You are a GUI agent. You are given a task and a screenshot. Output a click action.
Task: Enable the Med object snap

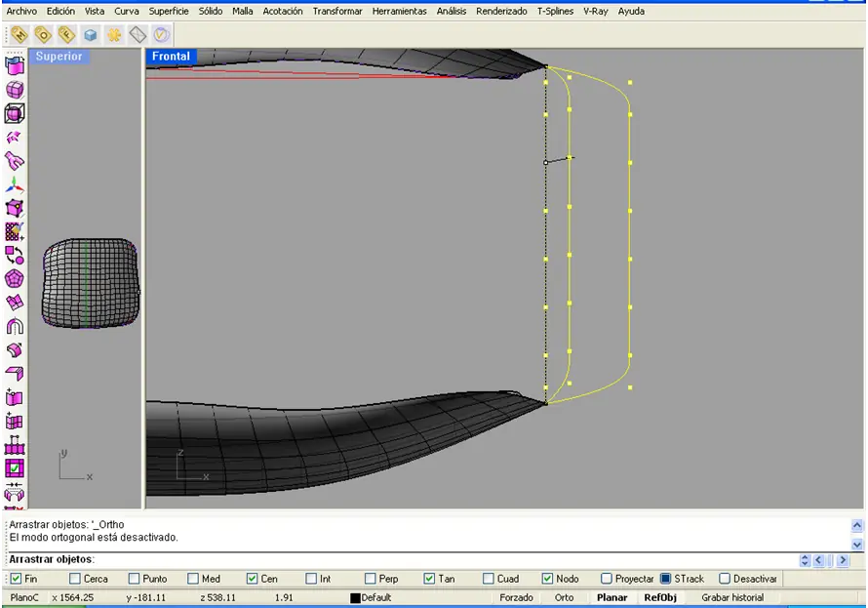(x=193, y=579)
